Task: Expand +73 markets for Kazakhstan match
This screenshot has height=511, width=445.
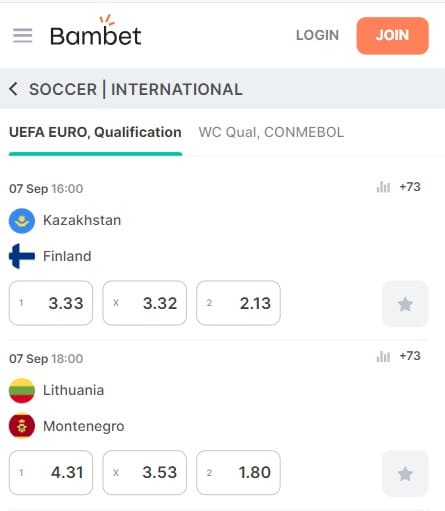Action: pyautogui.click(x=410, y=187)
